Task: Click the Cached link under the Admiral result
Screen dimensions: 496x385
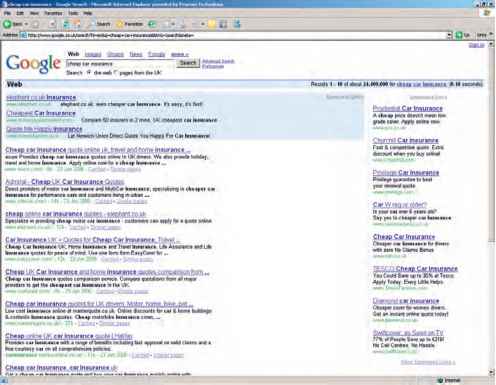Action: click(x=103, y=201)
